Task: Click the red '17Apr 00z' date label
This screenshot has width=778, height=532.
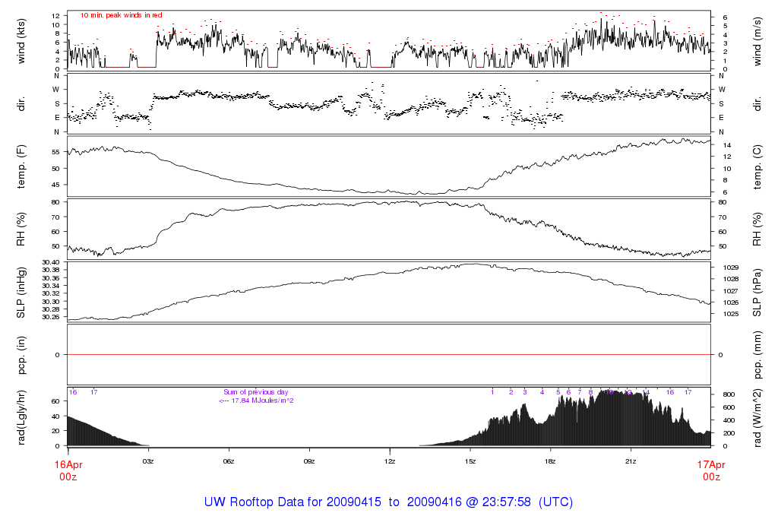Action: pyautogui.click(x=710, y=469)
